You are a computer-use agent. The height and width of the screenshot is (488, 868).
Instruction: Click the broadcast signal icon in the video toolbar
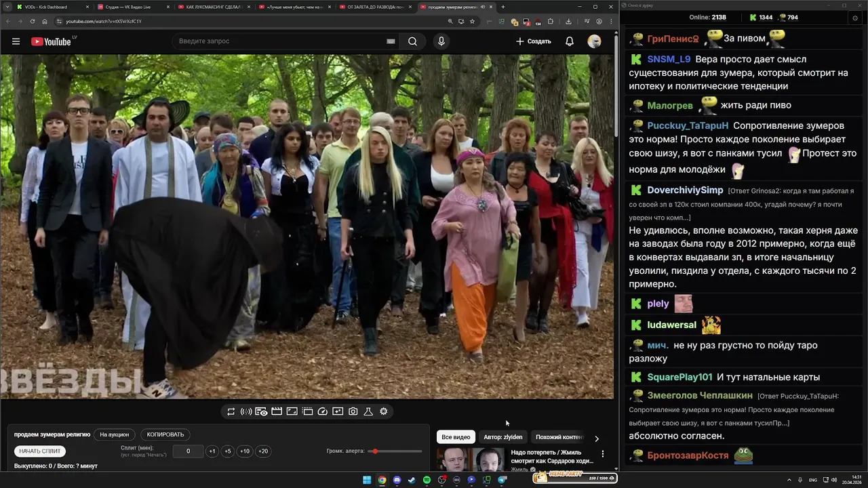coord(246,411)
